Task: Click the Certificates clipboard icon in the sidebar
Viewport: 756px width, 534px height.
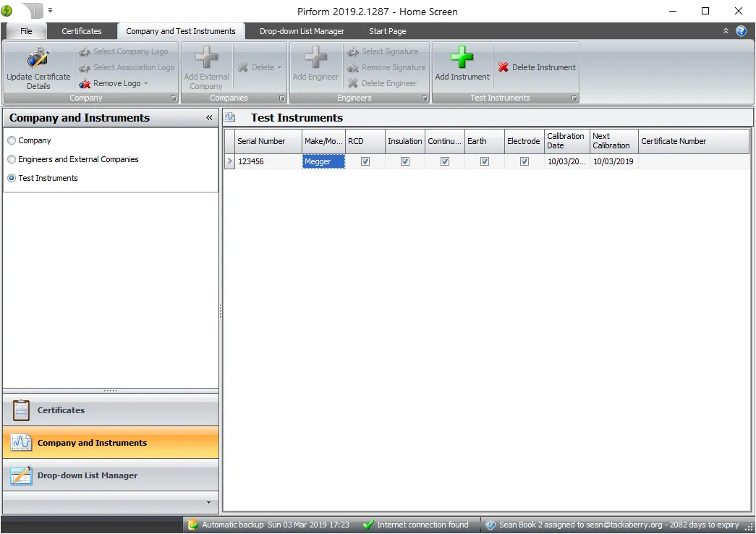Action: click(20, 410)
